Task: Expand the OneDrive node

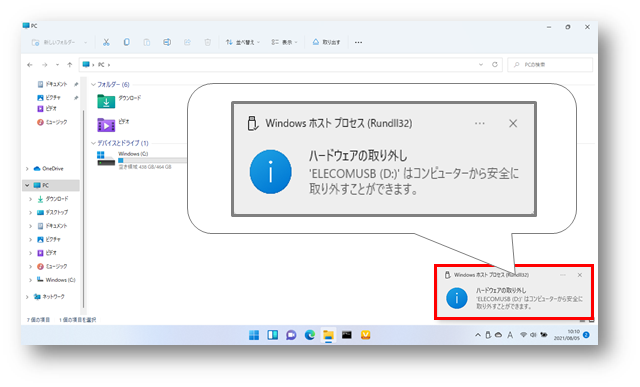Action: point(27,169)
